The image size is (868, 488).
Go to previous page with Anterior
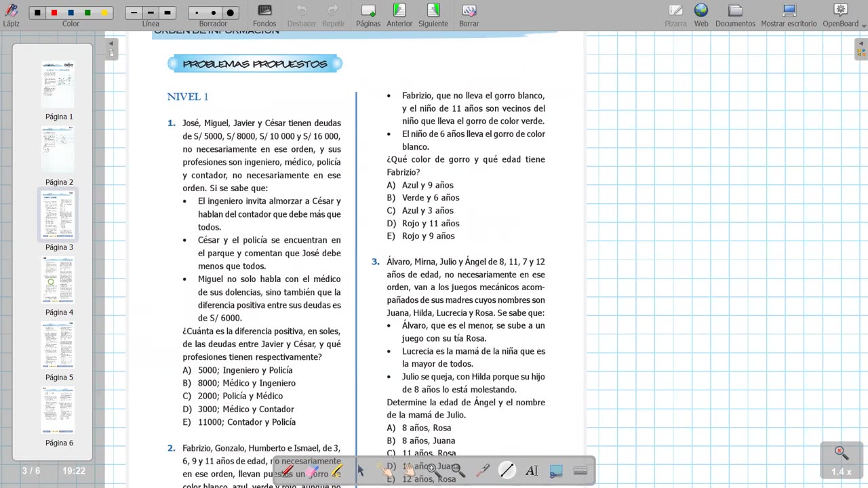pos(399,14)
